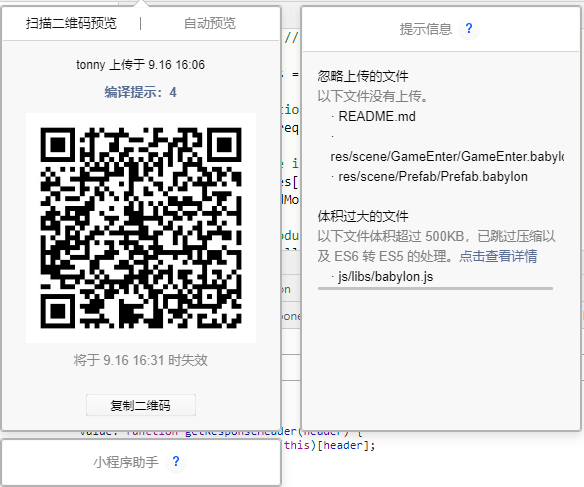Image resolution: width=584 pixels, height=487 pixels.
Task: Select res/scene/Prefab/Prefab.babylon entry
Action: coord(433,176)
